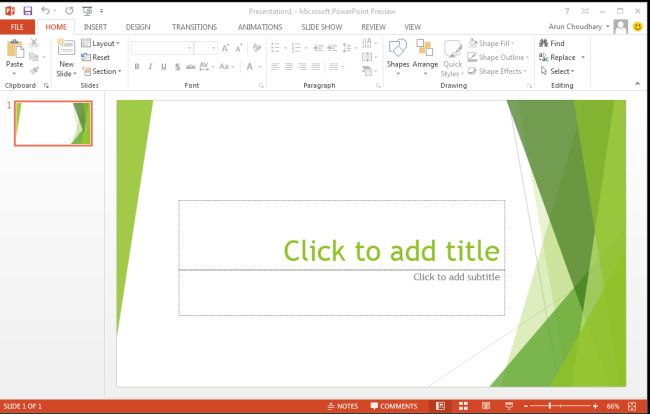Toggle Strikethrough abc formatting
This screenshot has width=650, height=414.
190,67
